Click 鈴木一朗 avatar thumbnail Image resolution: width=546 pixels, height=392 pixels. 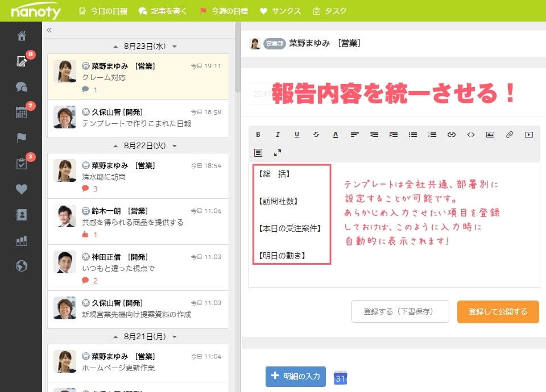coord(65,216)
